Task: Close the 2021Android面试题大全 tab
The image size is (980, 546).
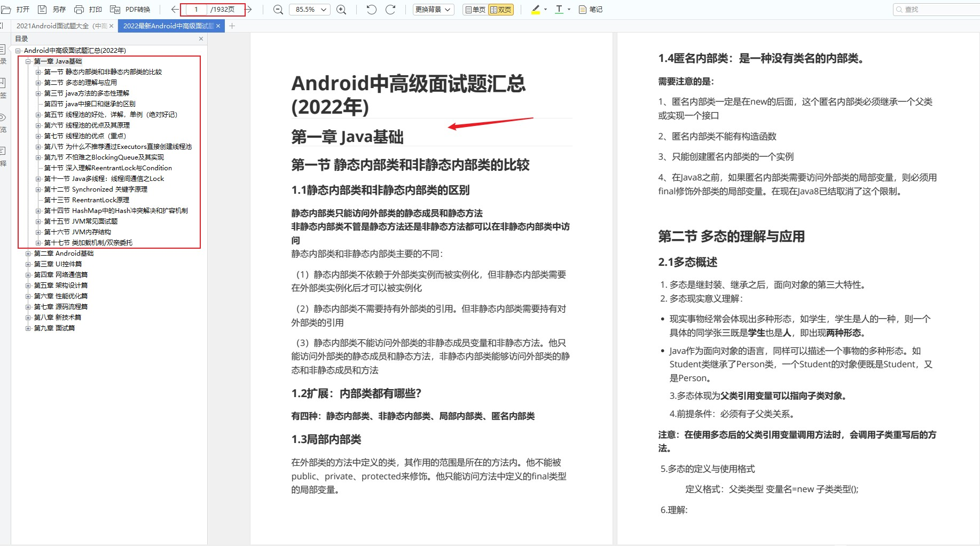Action: coord(112,26)
